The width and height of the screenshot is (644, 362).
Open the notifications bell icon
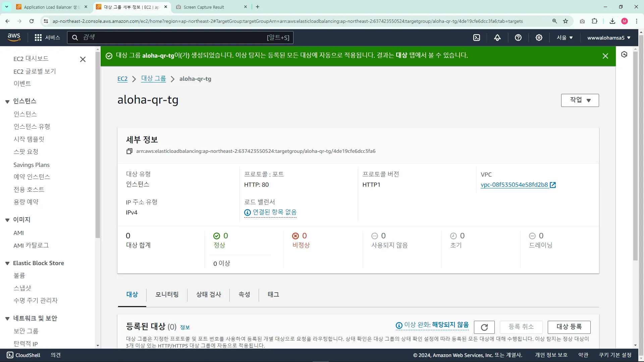(x=497, y=38)
